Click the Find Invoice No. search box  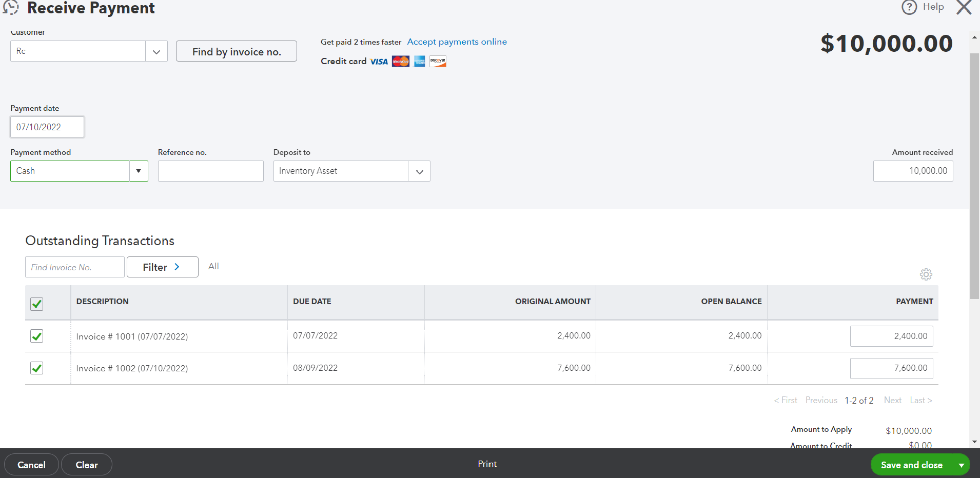click(75, 267)
